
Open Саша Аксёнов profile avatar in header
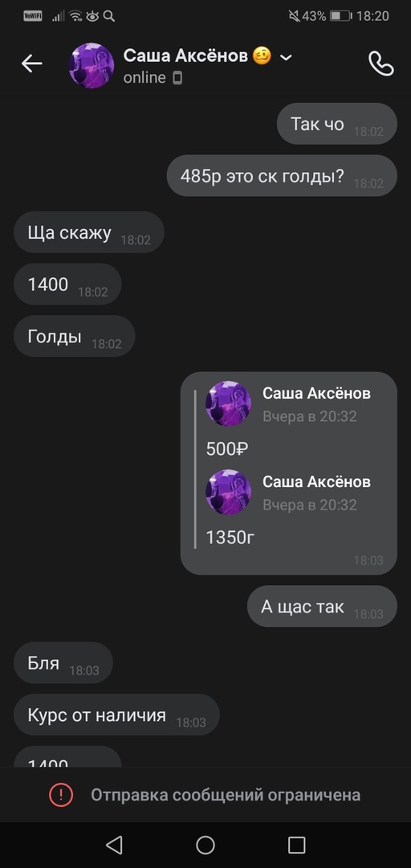point(92,65)
